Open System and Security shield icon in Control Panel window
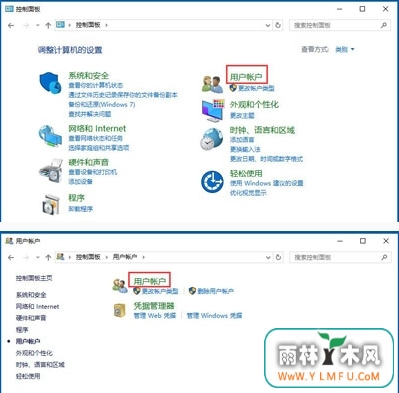 coord(50,83)
